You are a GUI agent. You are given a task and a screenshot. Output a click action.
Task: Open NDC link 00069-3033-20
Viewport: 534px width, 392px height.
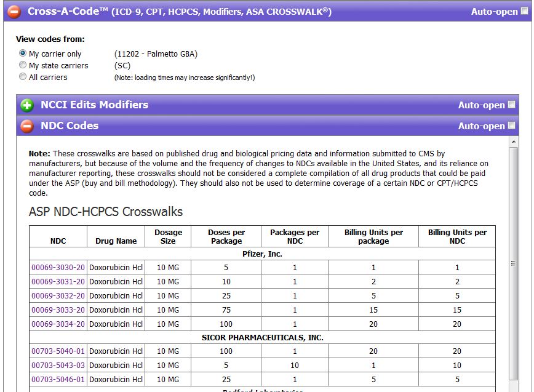pos(58,310)
